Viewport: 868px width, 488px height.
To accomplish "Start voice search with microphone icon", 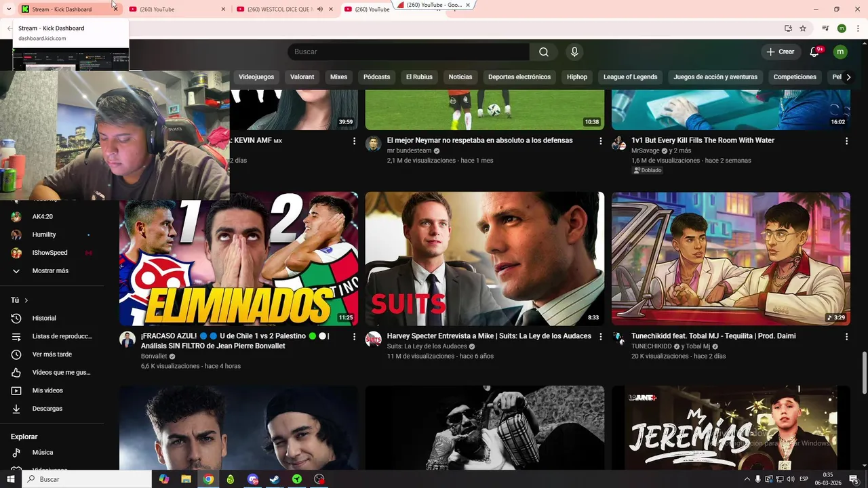I will (x=574, y=52).
